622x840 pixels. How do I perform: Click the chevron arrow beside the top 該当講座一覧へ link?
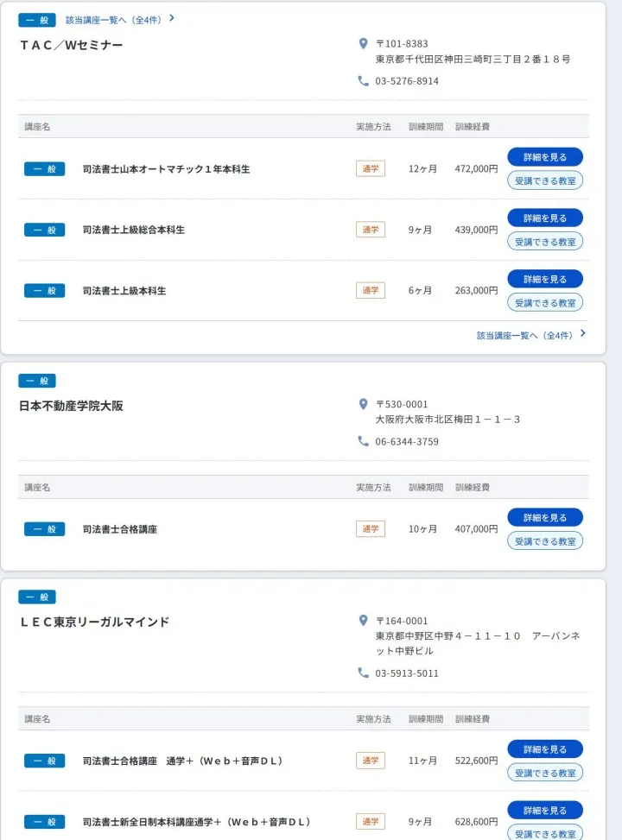[x=172, y=18]
